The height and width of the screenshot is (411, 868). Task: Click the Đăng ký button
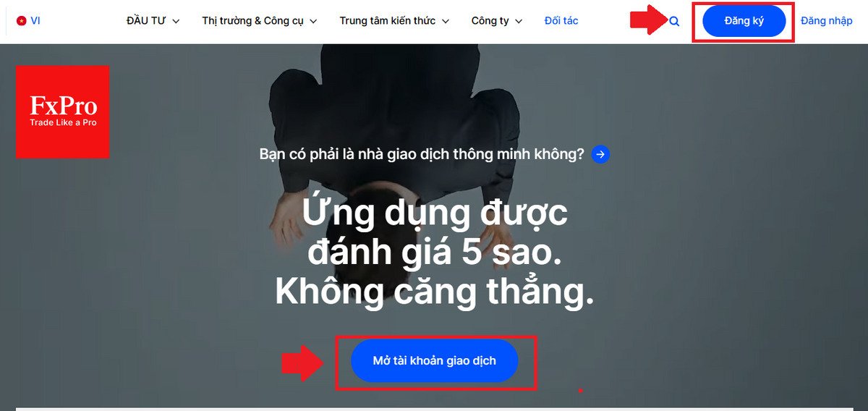[744, 21]
